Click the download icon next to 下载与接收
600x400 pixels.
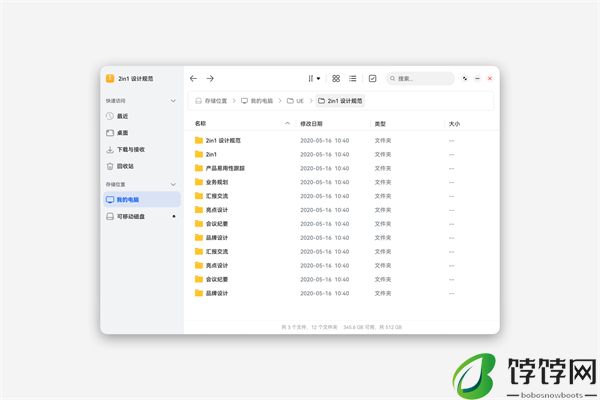point(110,150)
